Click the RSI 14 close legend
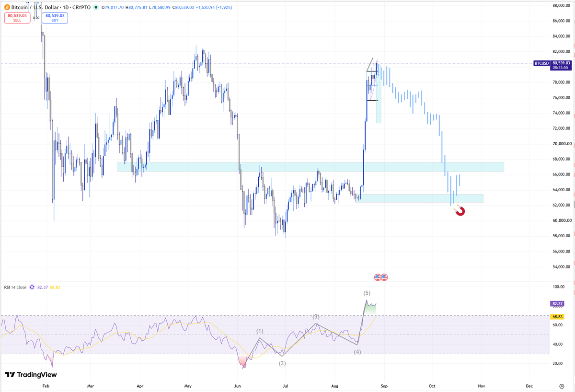This screenshot has height=392, width=575. (15, 288)
